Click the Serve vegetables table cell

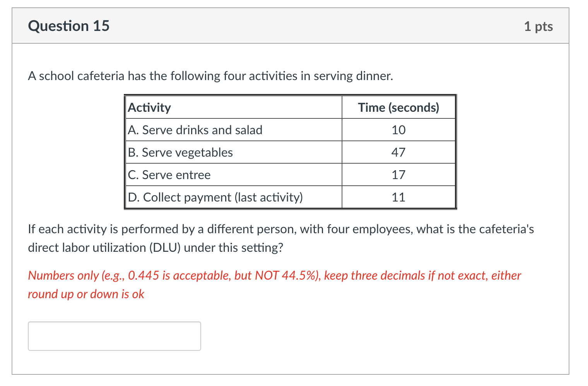[x=180, y=152]
